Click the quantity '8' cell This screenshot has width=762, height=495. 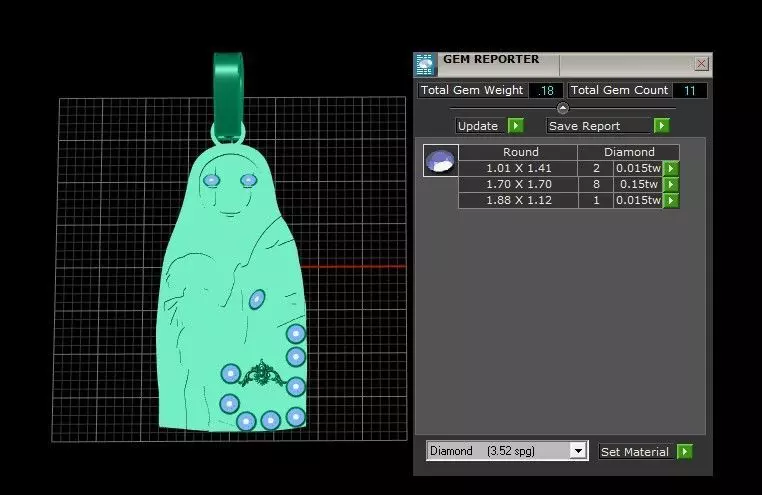(596, 184)
